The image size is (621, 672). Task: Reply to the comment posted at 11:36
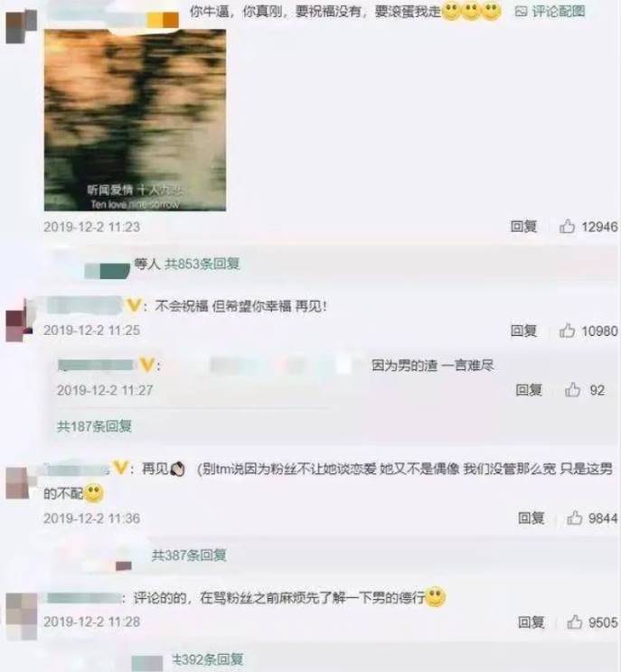coord(531,518)
